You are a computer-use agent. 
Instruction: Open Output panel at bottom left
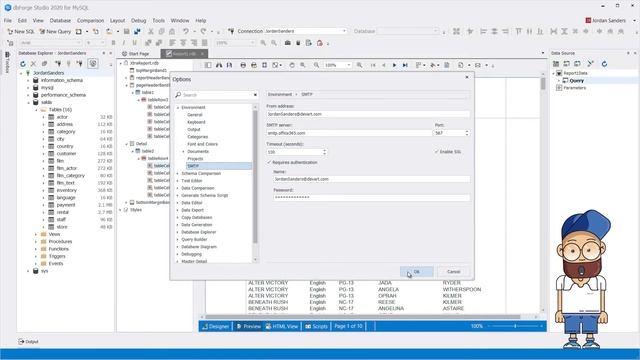tap(28, 342)
